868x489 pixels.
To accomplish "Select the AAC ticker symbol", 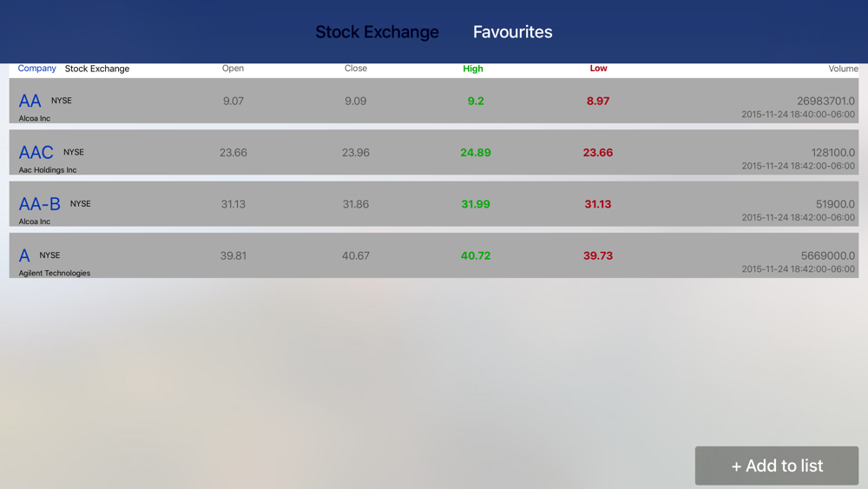I will (36, 152).
